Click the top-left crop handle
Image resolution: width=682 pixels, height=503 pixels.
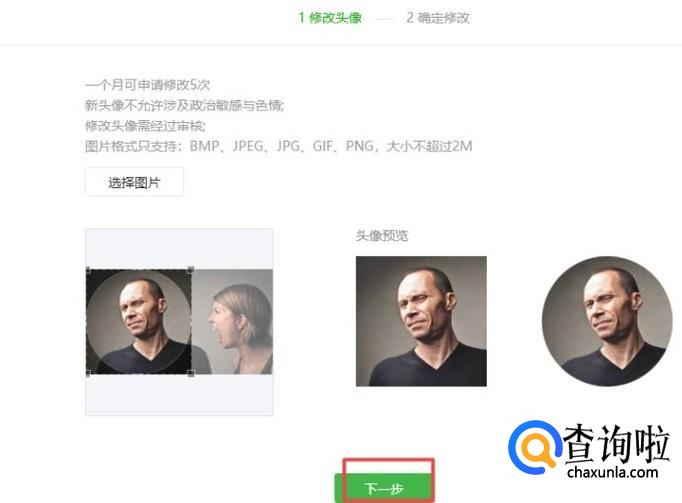[88, 270]
